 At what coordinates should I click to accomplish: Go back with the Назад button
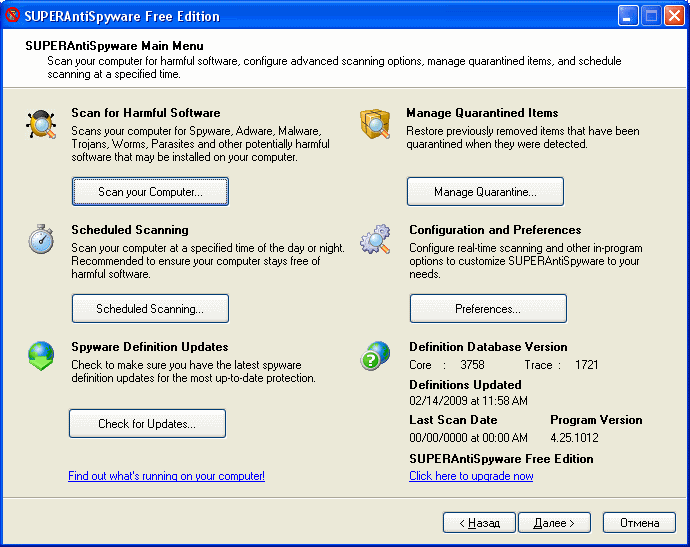point(479,522)
